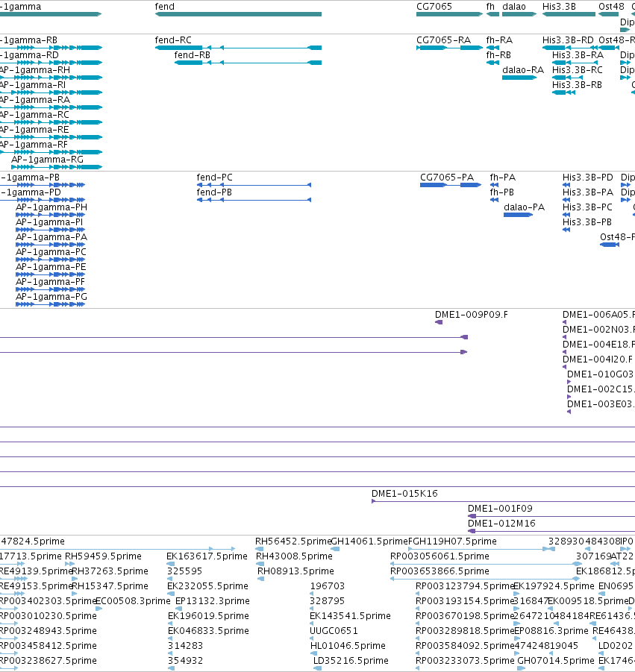Click transcript AP-1gamma-RI label

pos(33,85)
